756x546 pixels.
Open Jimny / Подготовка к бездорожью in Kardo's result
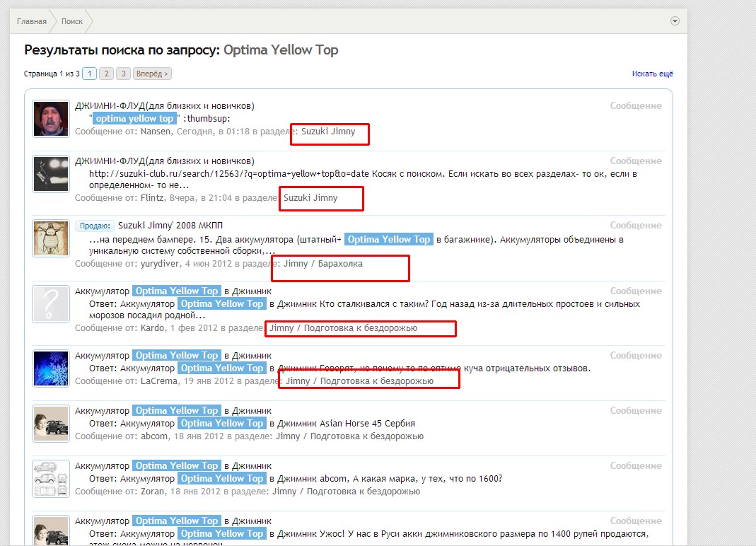click(x=343, y=328)
